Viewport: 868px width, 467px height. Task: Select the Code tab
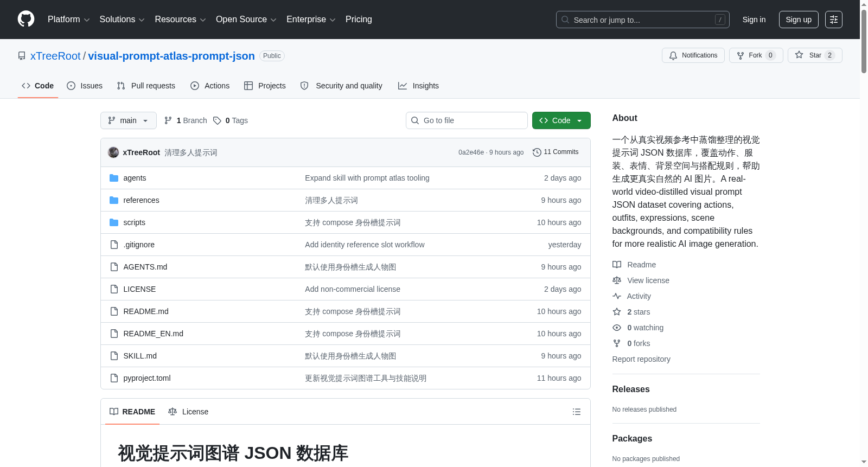tap(38, 86)
